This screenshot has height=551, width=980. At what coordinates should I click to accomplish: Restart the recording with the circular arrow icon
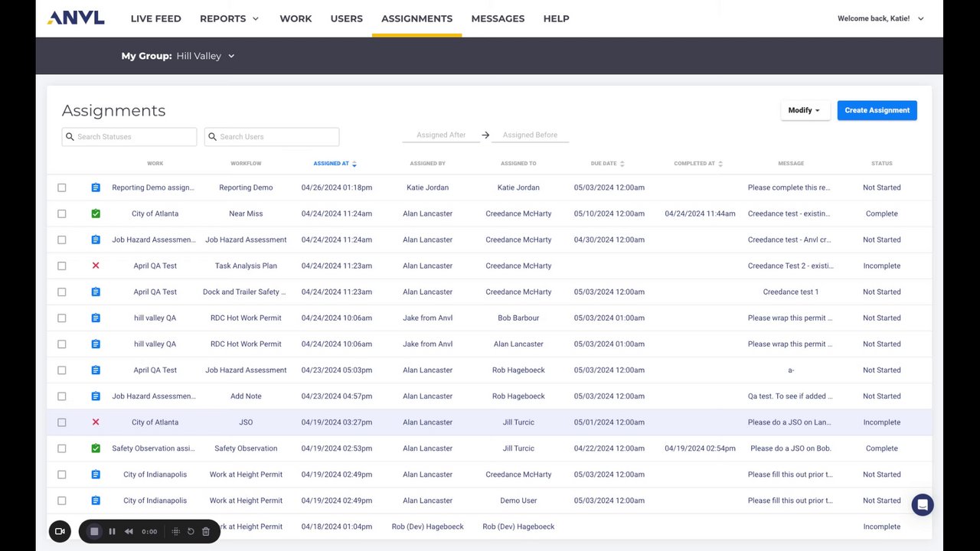point(191,531)
